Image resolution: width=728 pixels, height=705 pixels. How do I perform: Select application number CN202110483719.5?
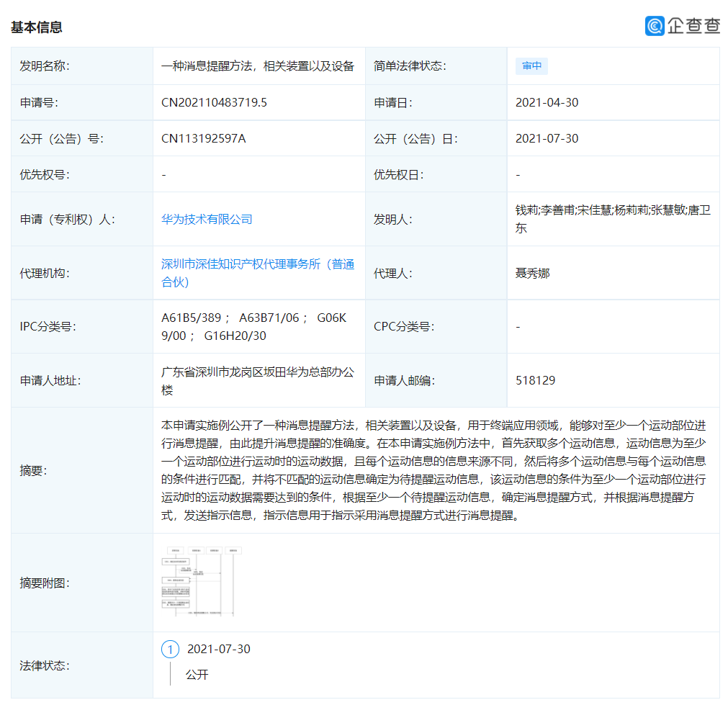click(214, 103)
